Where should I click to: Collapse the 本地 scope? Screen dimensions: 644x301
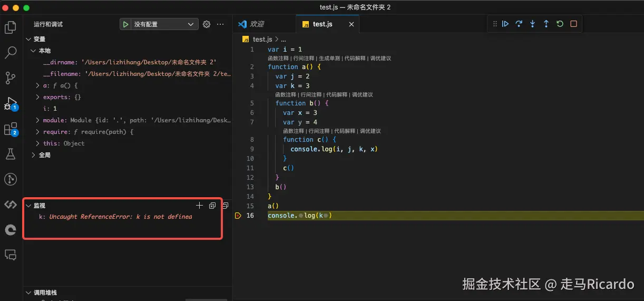click(34, 51)
